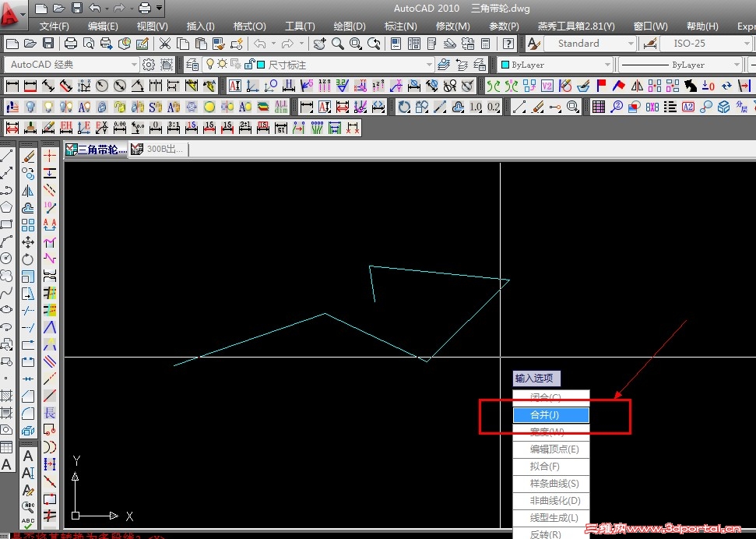The height and width of the screenshot is (539, 756).
Task: Select the Mirror modify tool
Action: (28, 191)
